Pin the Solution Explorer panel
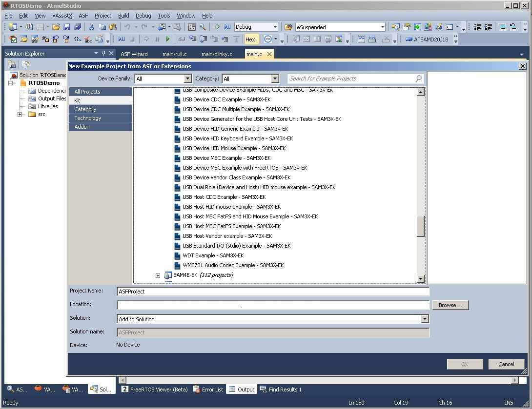The width and height of the screenshot is (532, 409). coord(103,53)
